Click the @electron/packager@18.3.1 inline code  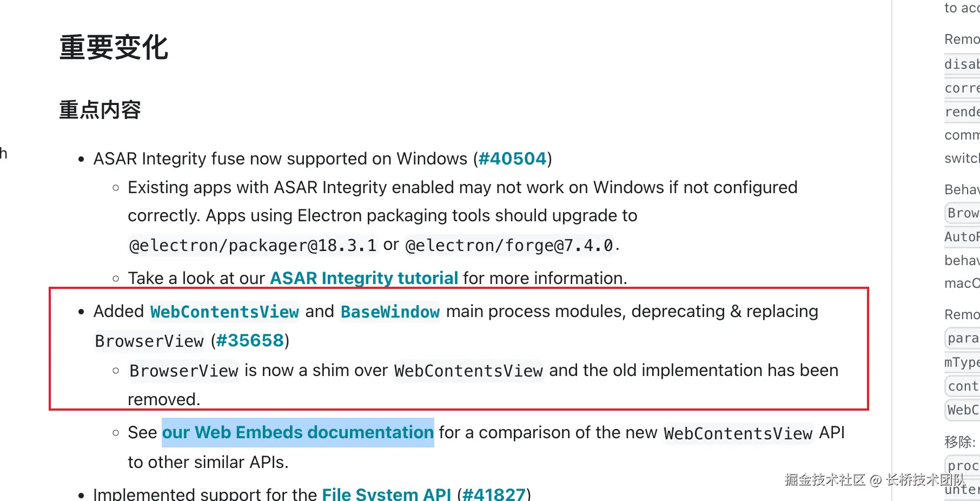253,246
